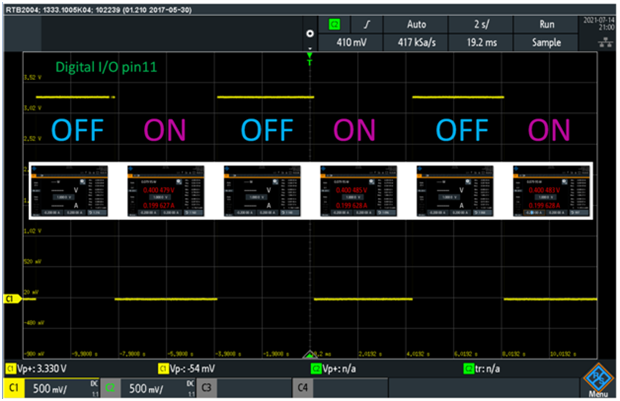Click the C1 Vp+: 3.330 V measurement

pyautogui.click(x=36, y=369)
